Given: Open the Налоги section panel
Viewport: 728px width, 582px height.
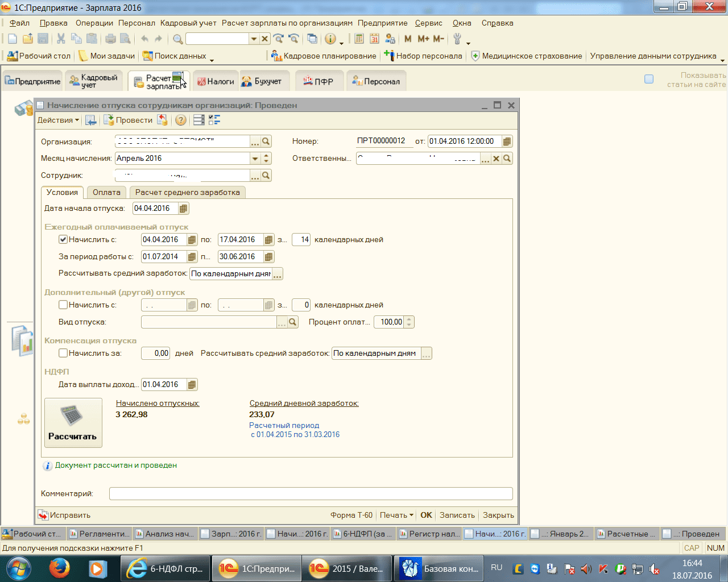Looking at the screenshot, I should pyautogui.click(x=216, y=81).
